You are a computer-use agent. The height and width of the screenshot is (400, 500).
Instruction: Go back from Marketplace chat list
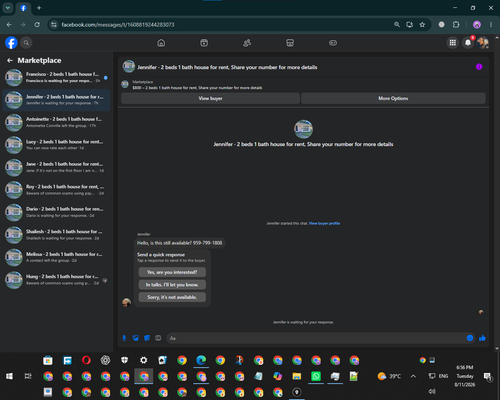tap(10, 60)
